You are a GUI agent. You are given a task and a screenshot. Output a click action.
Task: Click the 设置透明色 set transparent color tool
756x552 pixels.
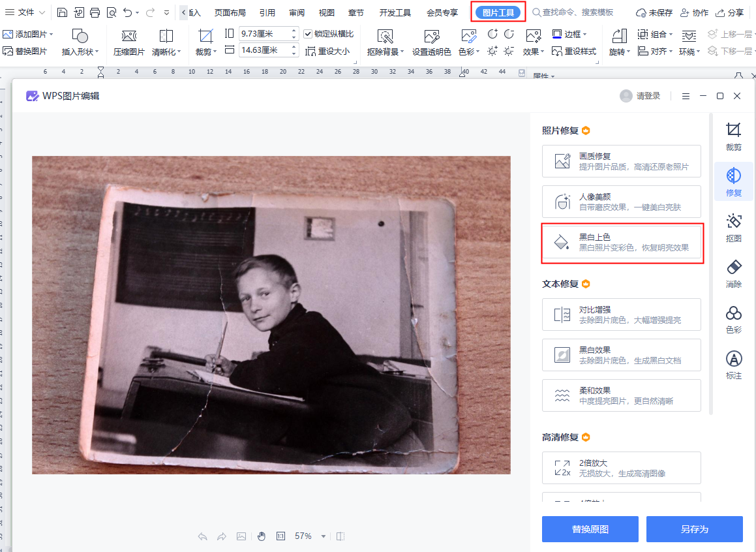(432, 42)
